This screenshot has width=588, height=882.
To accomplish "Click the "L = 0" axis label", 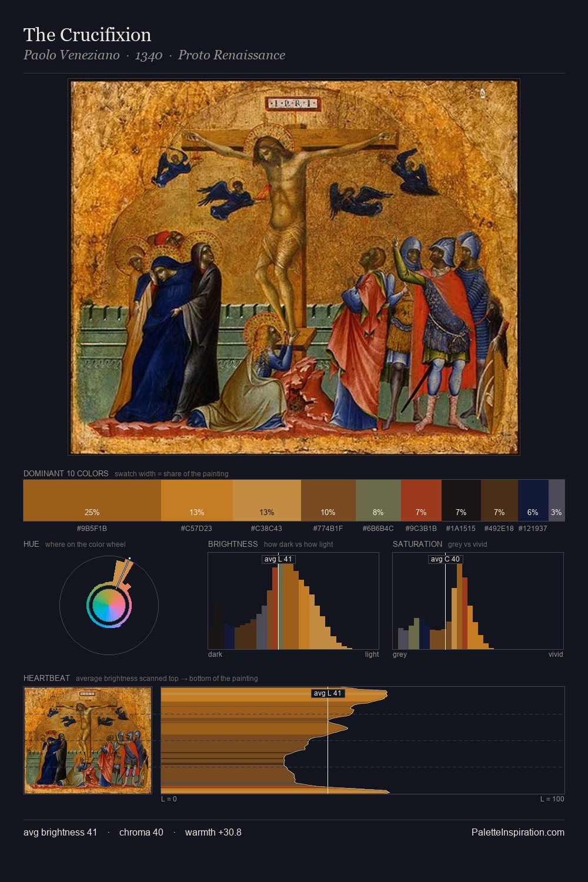I will (169, 799).
